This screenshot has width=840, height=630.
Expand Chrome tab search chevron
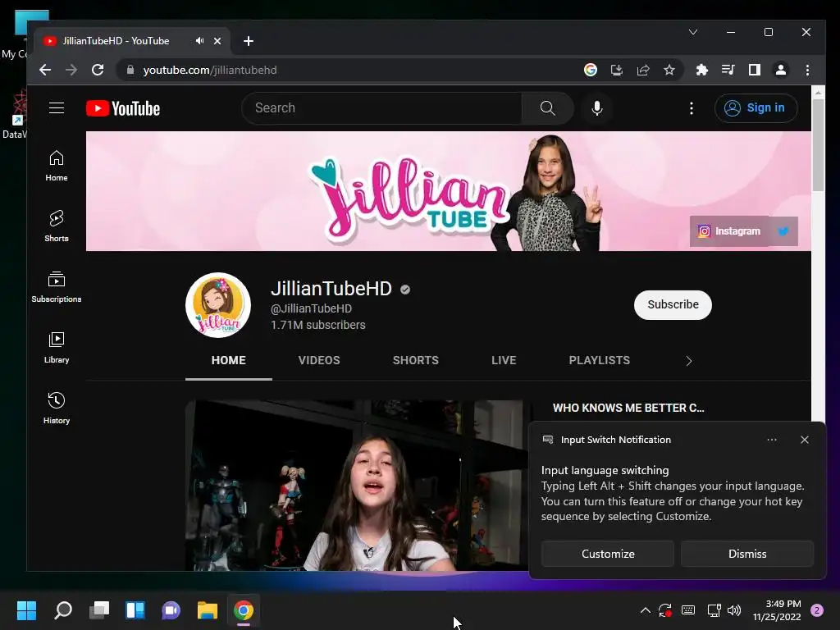pyautogui.click(x=692, y=32)
